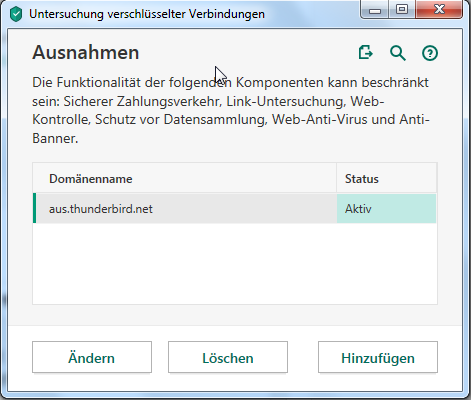Maximize the exceptions dialog window
This screenshot has width=471, height=400.
[x=402, y=10]
